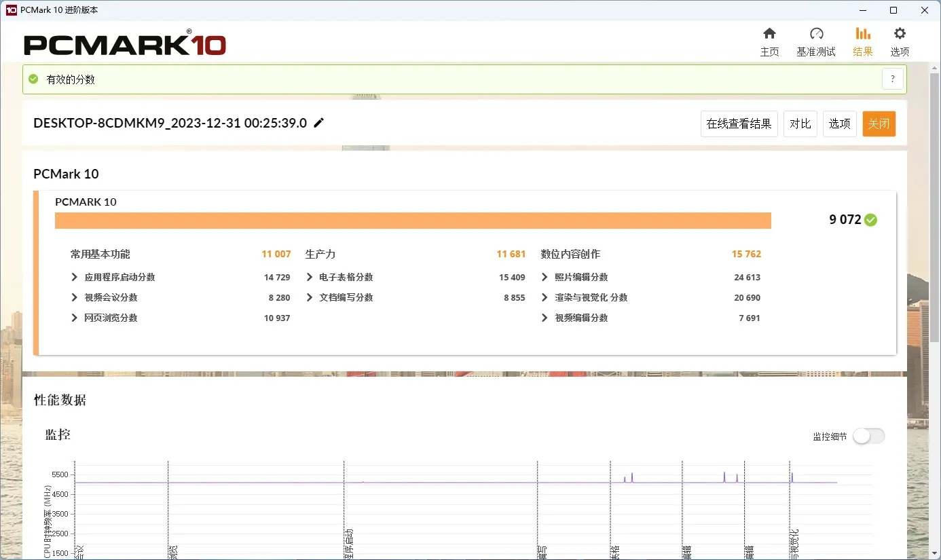Image resolution: width=941 pixels, height=560 pixels.
Task: Click the 对比 button
Action: (x=800, y=124)
